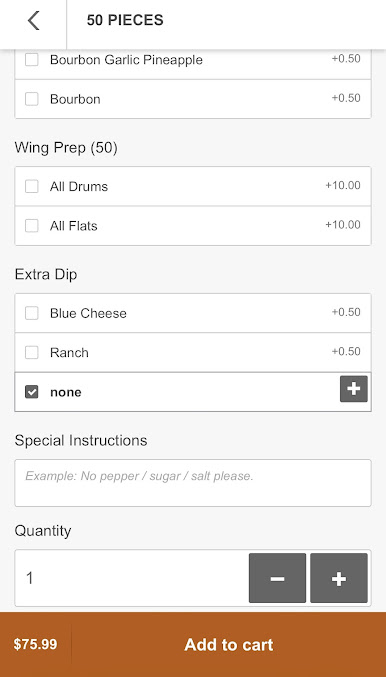Uncheck the none extra dip option
The image size is (386, 677).
coord(32,392)
